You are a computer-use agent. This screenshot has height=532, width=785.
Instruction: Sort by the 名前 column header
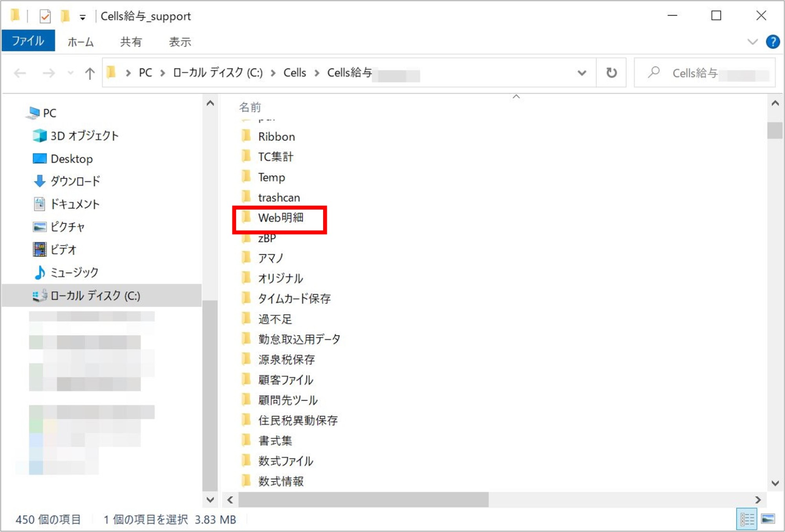250,107
